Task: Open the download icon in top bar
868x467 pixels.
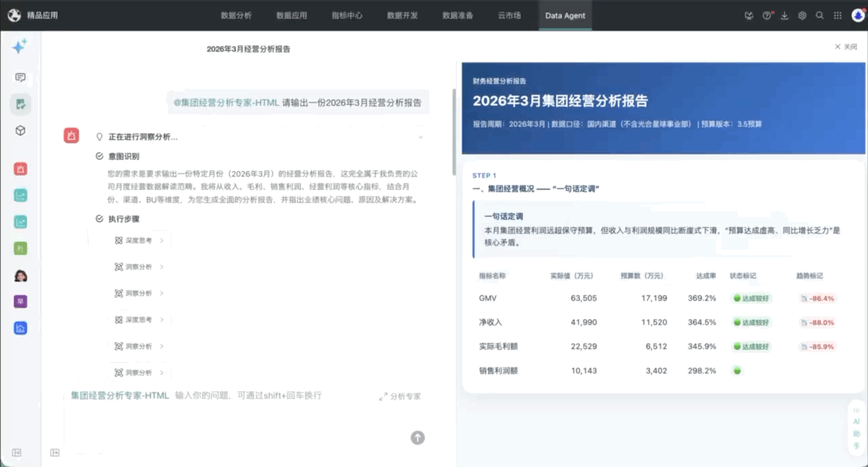Action: (x=785, y=16)
